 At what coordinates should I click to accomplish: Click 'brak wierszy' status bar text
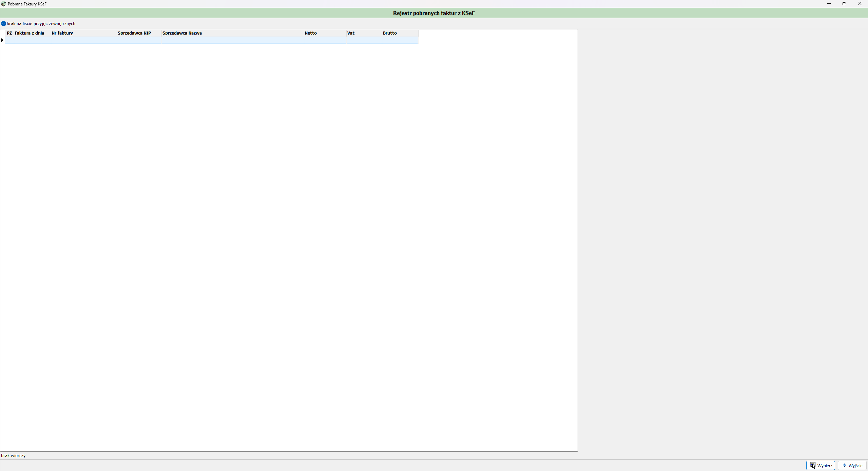coord(13,456)
